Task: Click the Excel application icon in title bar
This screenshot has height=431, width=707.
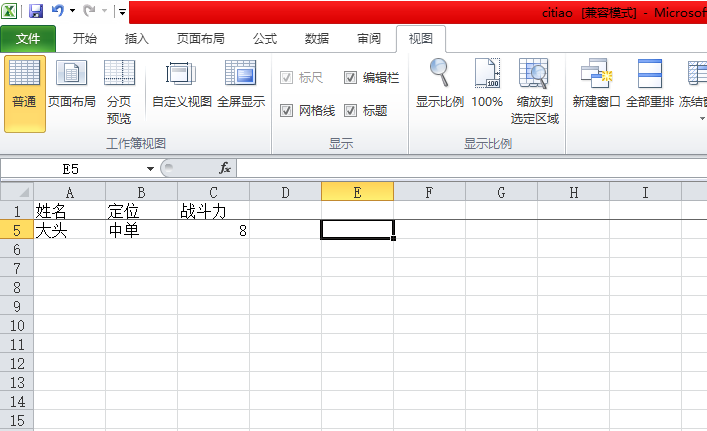Action: point(9,11)
